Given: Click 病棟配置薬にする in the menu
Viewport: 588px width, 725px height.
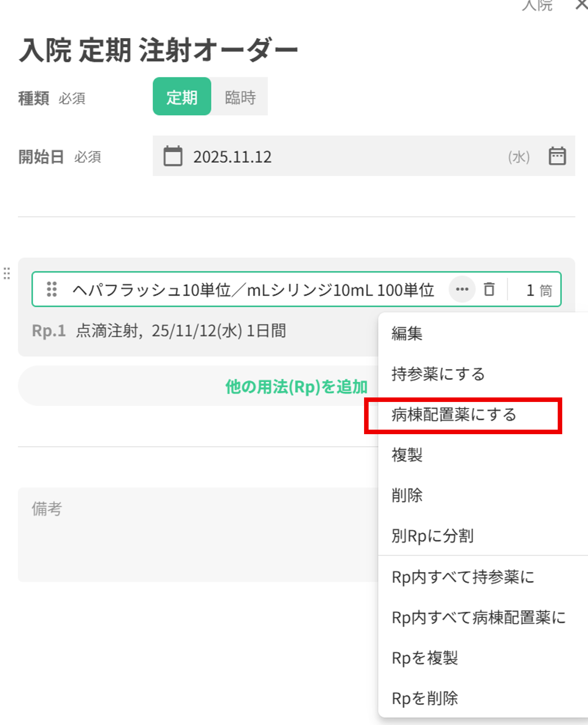Looking at the screenshot, I should click(x=454, y=415).
